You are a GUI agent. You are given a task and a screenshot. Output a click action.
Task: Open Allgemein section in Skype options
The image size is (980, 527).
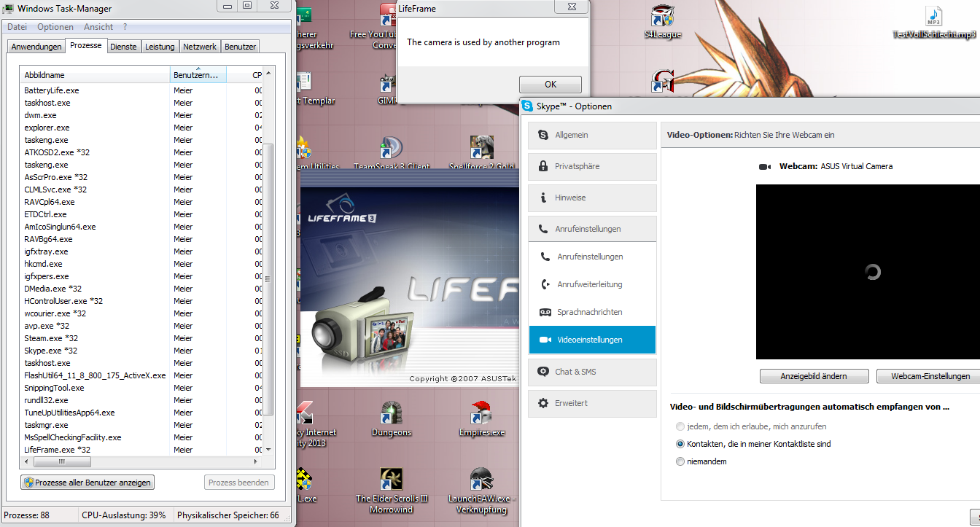pos(592,135)
